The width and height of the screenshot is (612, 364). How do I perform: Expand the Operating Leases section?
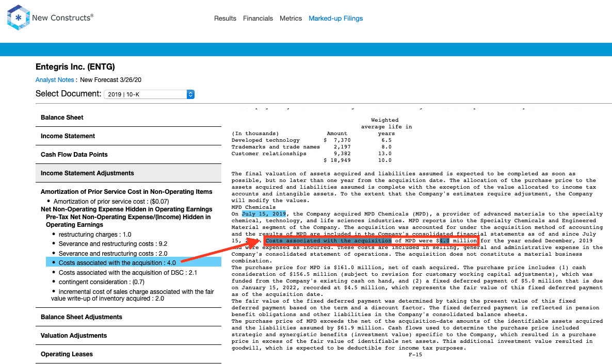click(128, 354)
